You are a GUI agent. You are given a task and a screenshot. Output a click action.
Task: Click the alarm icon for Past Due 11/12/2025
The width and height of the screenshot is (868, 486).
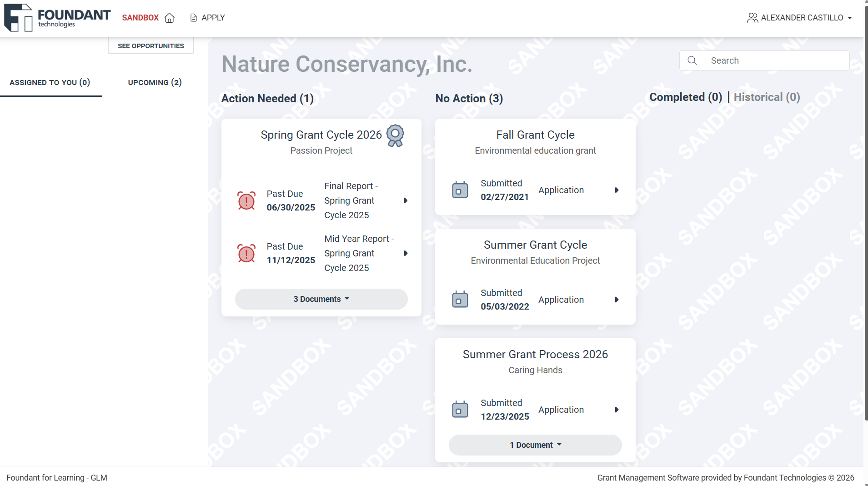tap(246, 253)
